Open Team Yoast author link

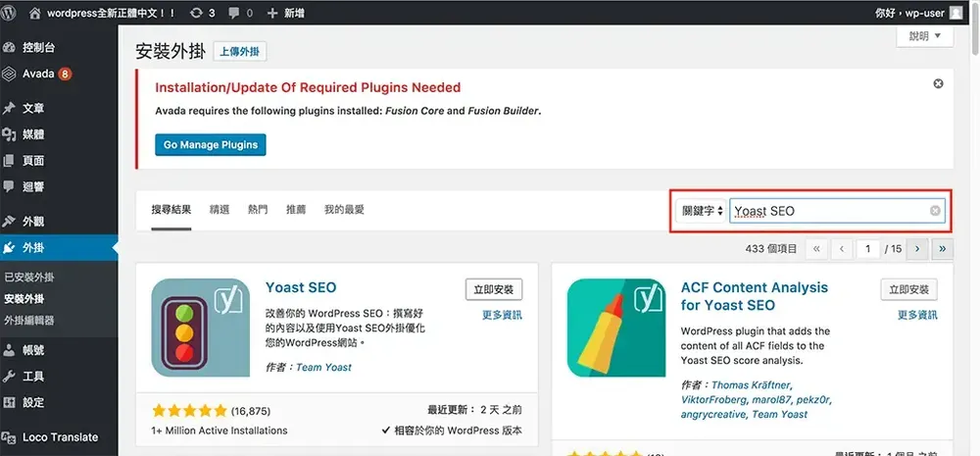click(323, 367)
